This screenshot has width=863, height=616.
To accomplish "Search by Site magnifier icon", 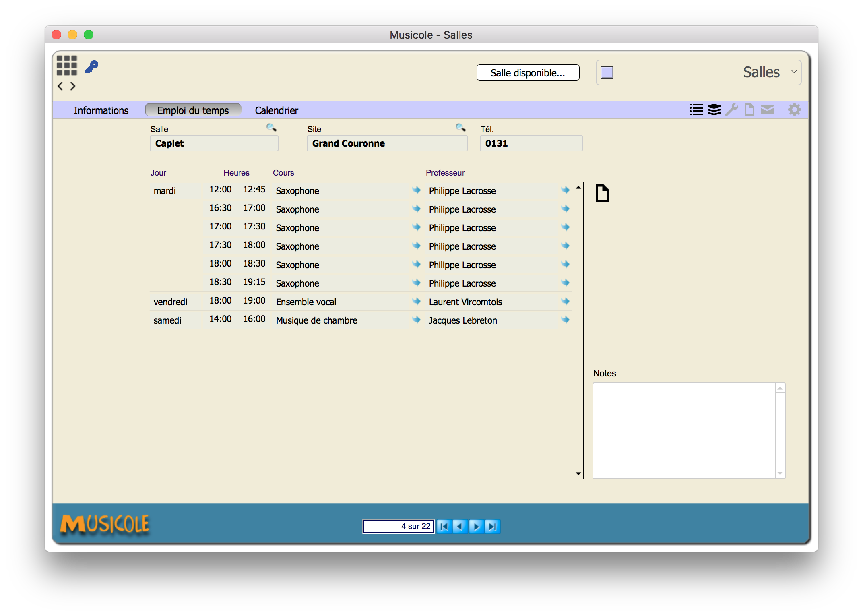I will point(460,128).
